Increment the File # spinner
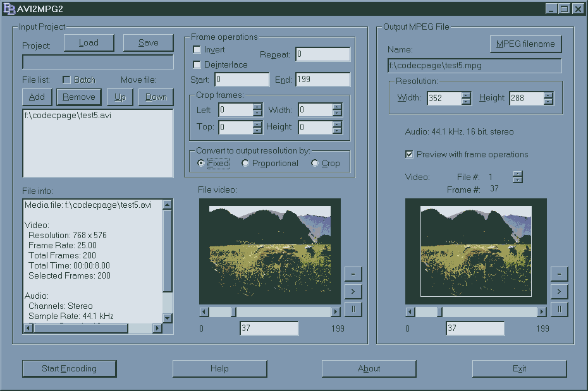 coord(518,174)
